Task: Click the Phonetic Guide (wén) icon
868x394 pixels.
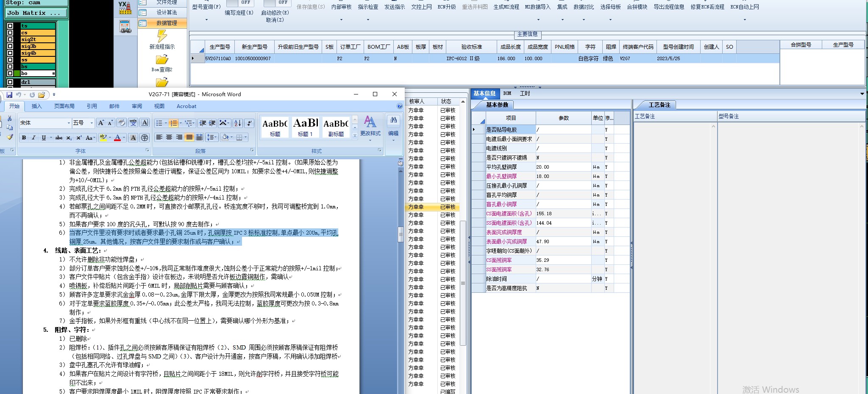Action: pos(133,123)
